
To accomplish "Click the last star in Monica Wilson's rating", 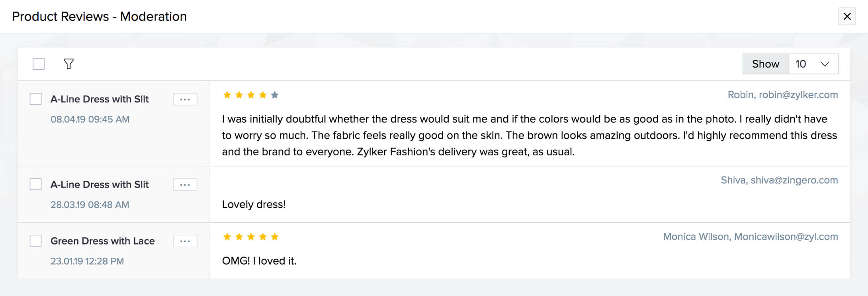I will pyautogui.click(x=275, y=237).
